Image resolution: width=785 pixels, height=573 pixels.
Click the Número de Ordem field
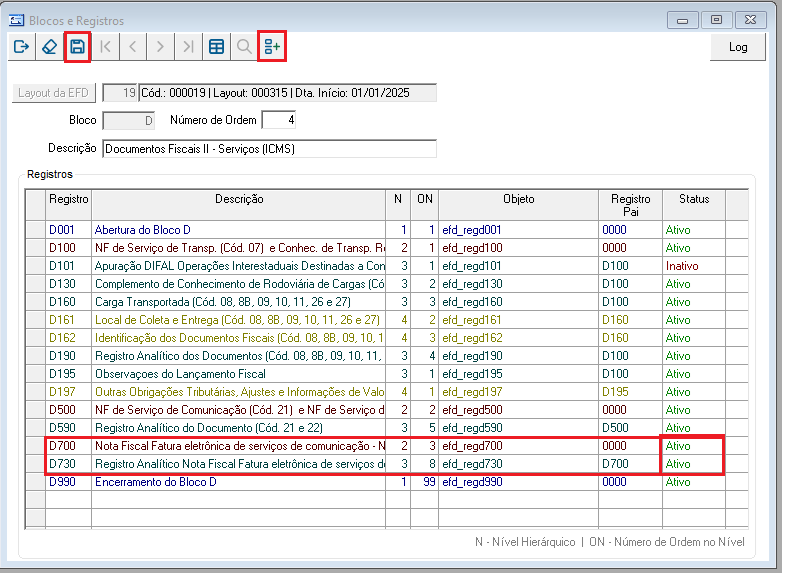pyautogui.click(x=279, y=120)
